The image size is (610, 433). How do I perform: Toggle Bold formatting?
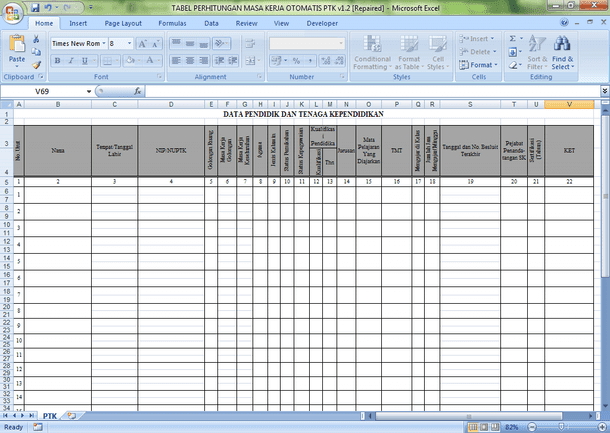click(58, 61)
